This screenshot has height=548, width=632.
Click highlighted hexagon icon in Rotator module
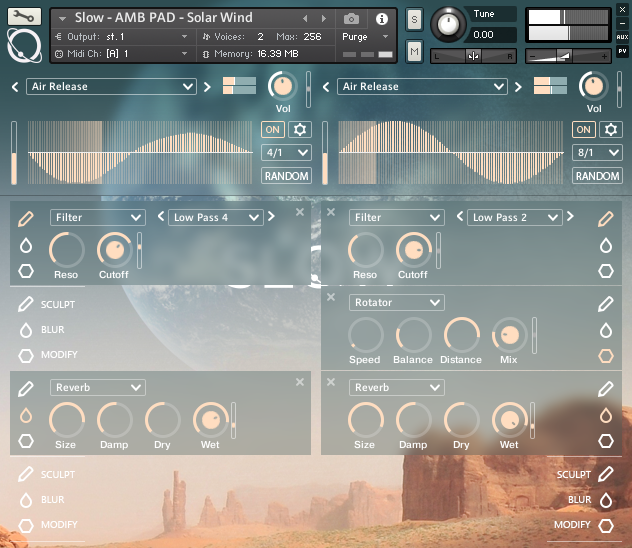[x=606, y=356]
